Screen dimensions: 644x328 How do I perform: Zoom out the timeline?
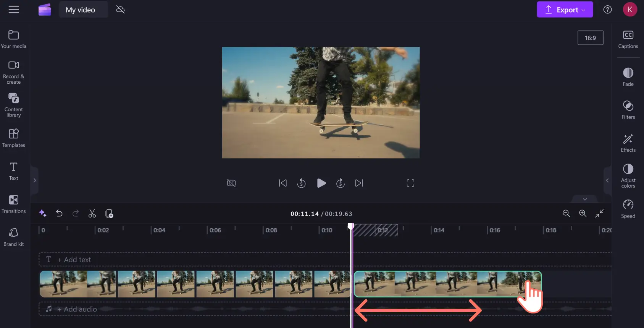(x=566, y=213)
